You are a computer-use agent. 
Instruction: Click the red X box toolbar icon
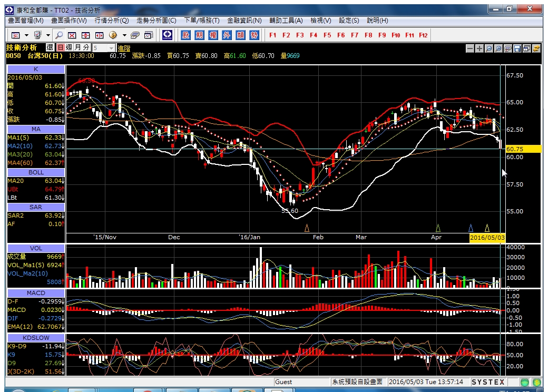[72, 35]
